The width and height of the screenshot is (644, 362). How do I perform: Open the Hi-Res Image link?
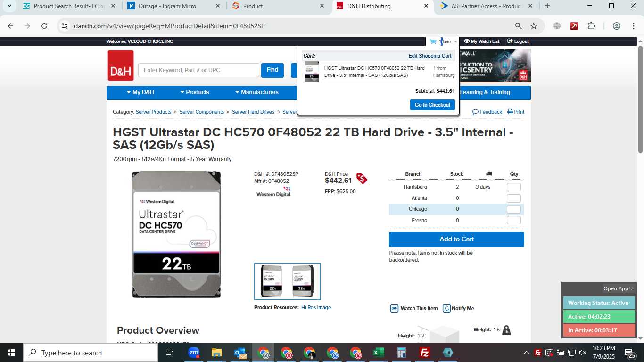(316, 307)
